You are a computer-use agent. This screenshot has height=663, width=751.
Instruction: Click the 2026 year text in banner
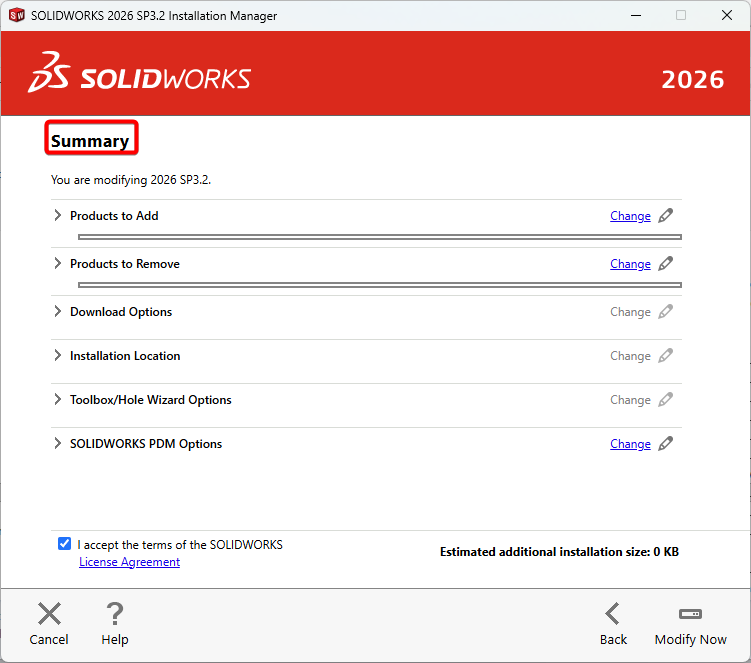point(693,80)
